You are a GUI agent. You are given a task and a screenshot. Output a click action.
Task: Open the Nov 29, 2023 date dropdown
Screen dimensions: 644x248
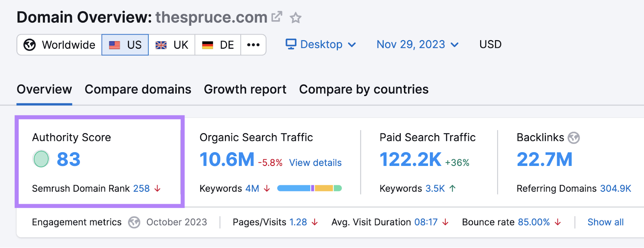point(417,44)
